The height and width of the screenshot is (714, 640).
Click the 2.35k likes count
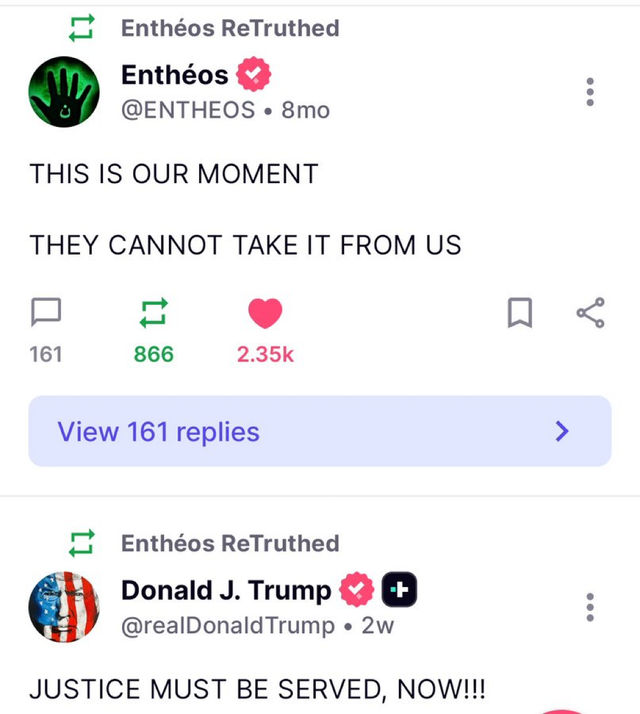pyautogui.click(x=266, y=354)
